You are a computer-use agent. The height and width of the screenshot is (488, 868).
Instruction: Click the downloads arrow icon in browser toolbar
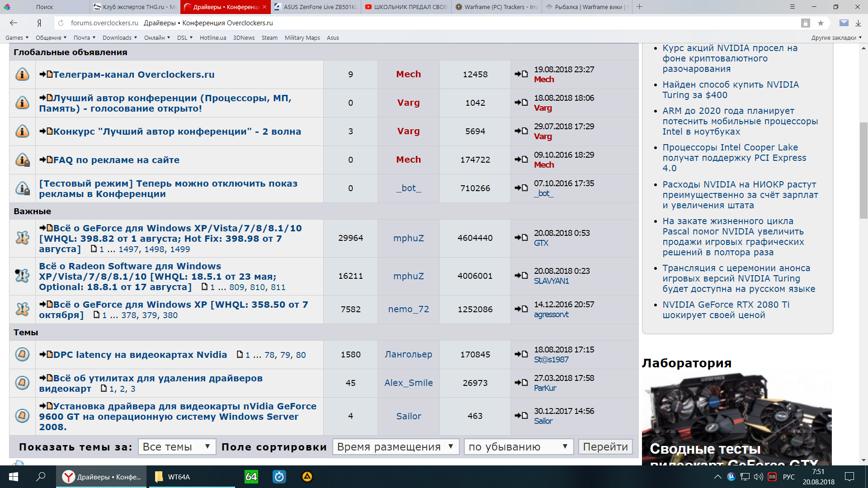(x=858, y=23)
